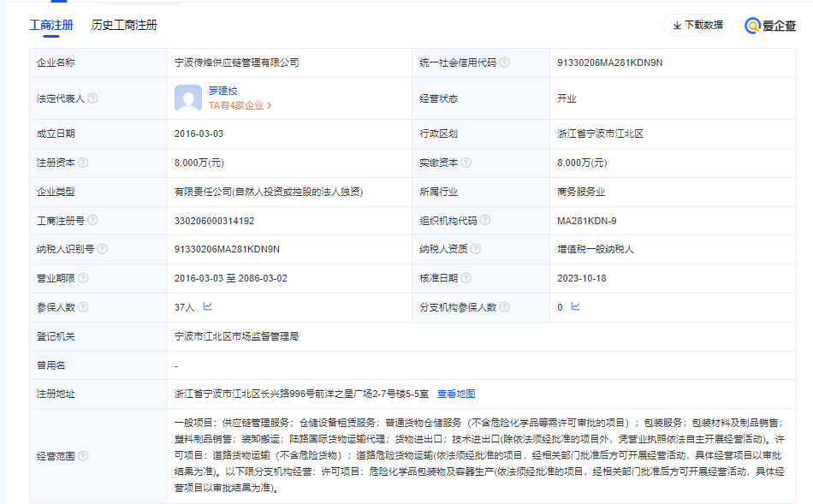Click help icon next to 经营范围
This screenshot has width=813, height=504.
click(x=83, y=456)
